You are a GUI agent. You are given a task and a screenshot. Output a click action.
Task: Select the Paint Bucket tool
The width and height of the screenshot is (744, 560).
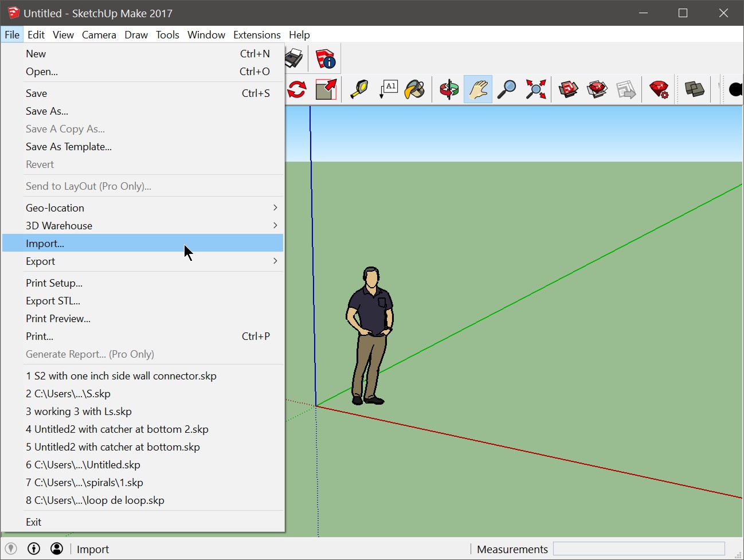(x=415, y=89)
